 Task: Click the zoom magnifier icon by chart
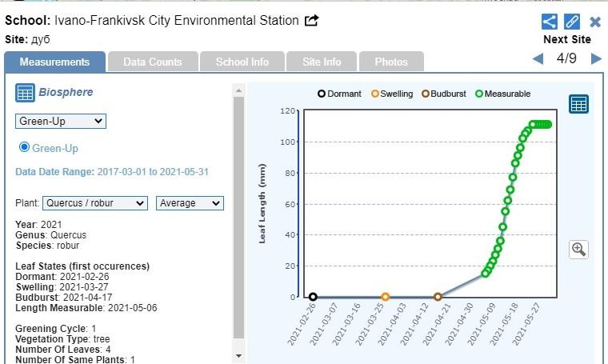[x=578, y=249]
